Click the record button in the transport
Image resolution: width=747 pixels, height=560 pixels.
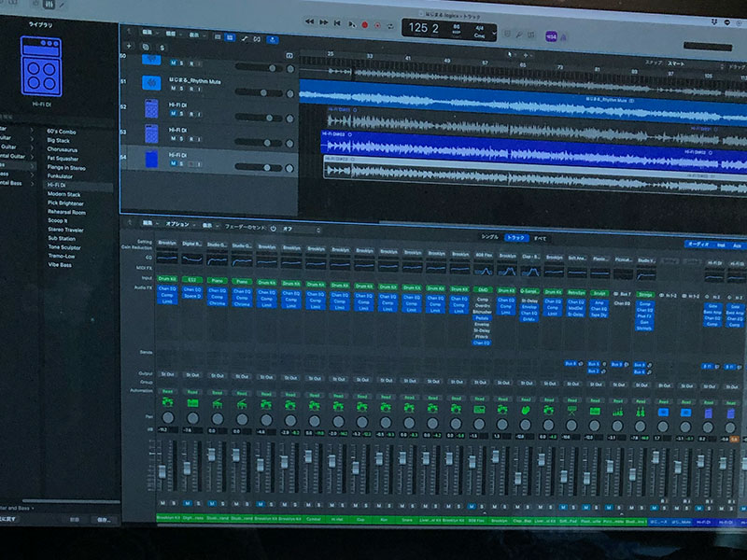pyautogui.click(x=365, y=23)
